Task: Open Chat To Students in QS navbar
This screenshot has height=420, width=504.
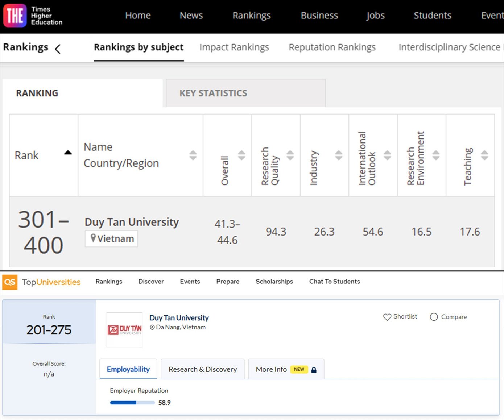Action: coord(335,282)
